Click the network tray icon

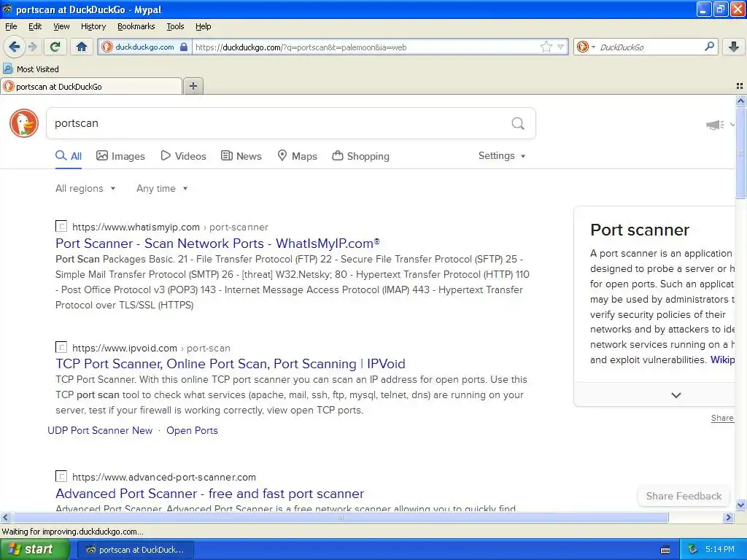tap(693, 549)
